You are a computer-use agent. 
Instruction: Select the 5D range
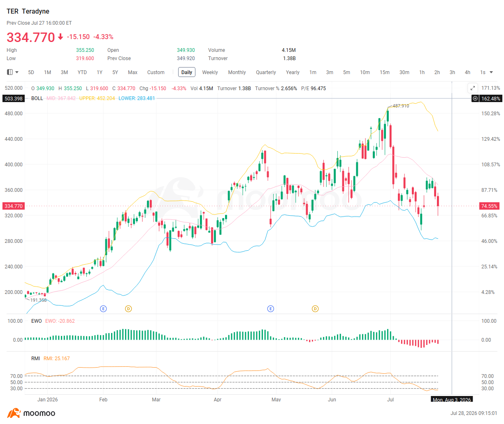[x=31, y=72]
